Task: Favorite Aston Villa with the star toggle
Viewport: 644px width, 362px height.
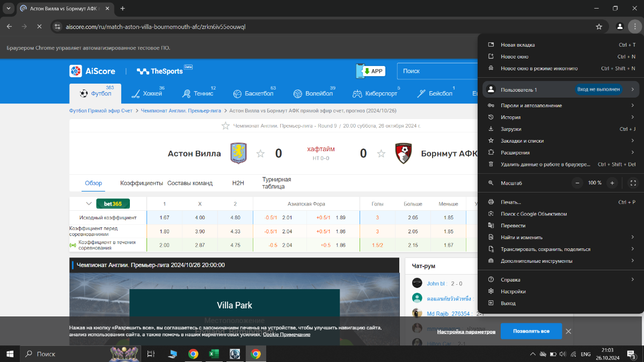Action: pyautogui.click(x=261, y=154)
